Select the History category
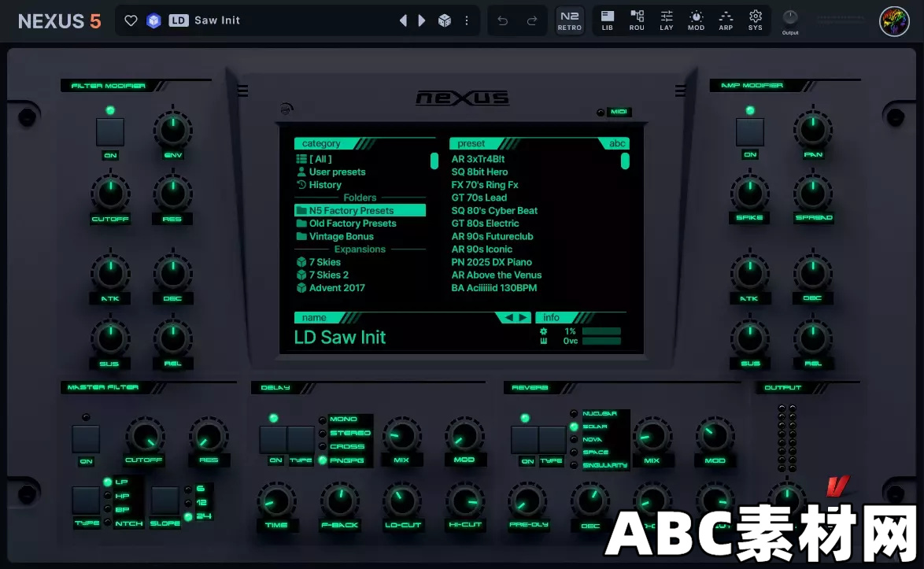Image resolution: width=924 pixels, height=569 pixels. (323, 184)
